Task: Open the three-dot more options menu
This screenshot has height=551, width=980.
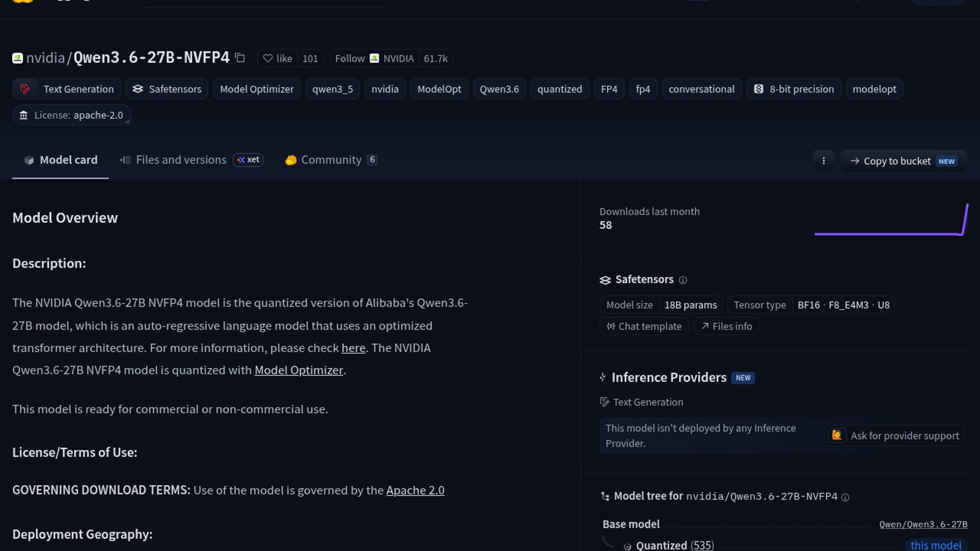Action: [823, 161]
